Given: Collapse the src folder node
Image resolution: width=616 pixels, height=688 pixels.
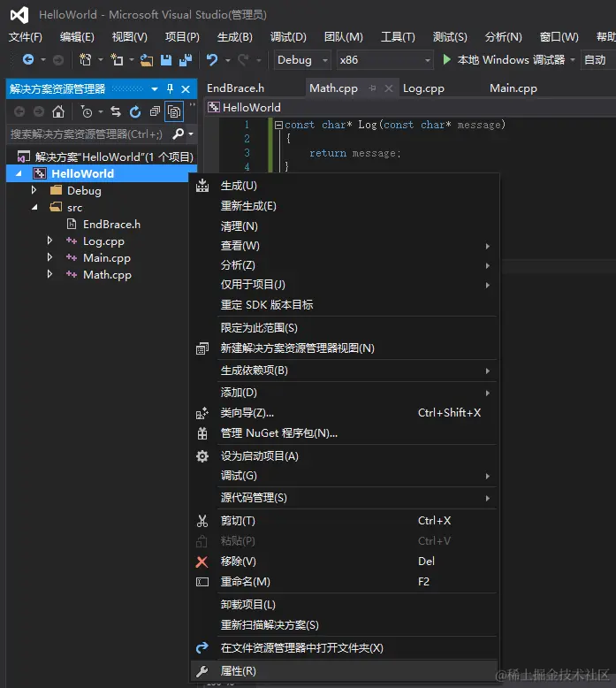Looking at the screenshot, I should pos(34,207).
